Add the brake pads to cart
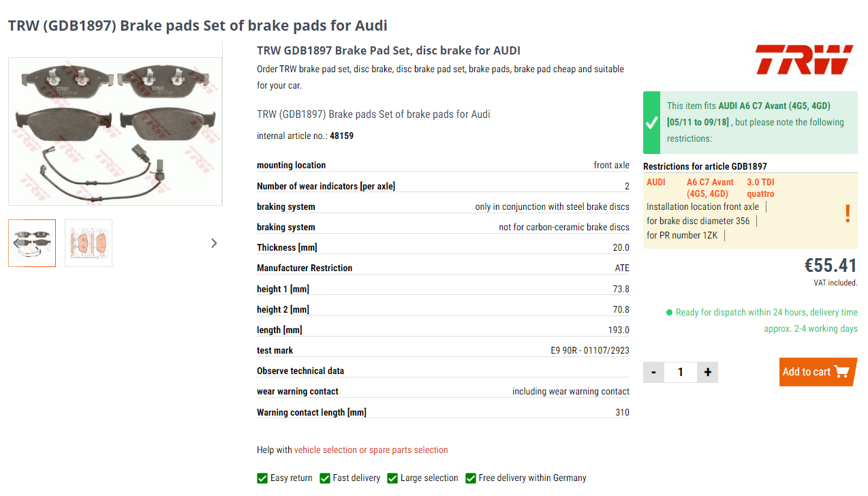The image size is (868, 496). pos(818,372)
